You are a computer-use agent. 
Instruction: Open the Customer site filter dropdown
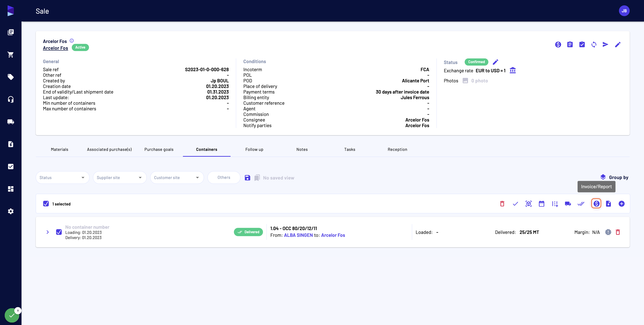tap(177, 177)
